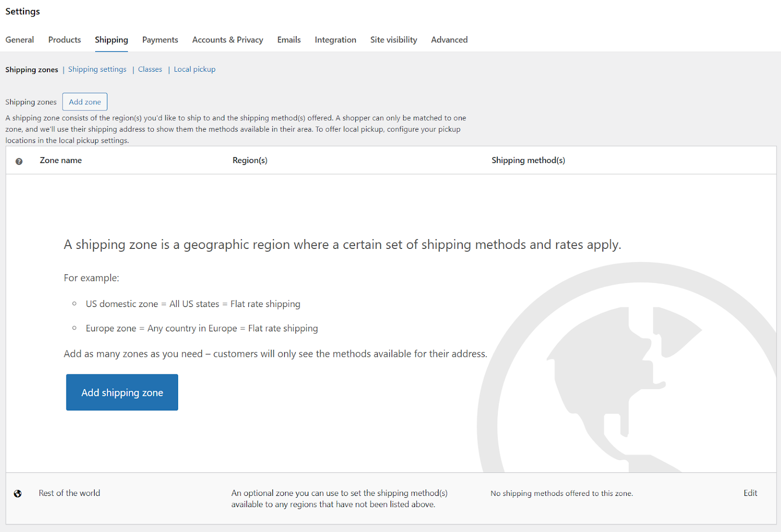Click the Add zone button
This screenshot has height=532, width=781.
coord(85,102)
